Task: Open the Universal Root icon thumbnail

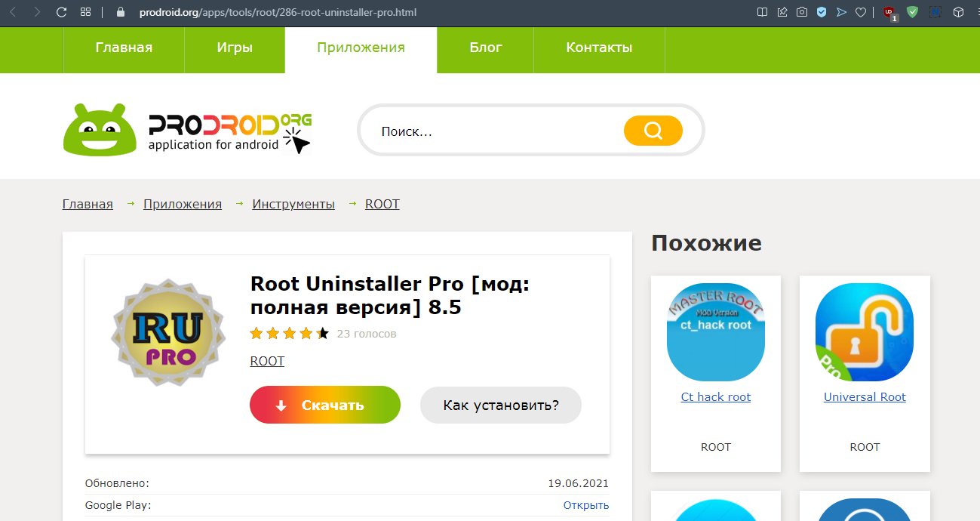Action: pos(865,333)
